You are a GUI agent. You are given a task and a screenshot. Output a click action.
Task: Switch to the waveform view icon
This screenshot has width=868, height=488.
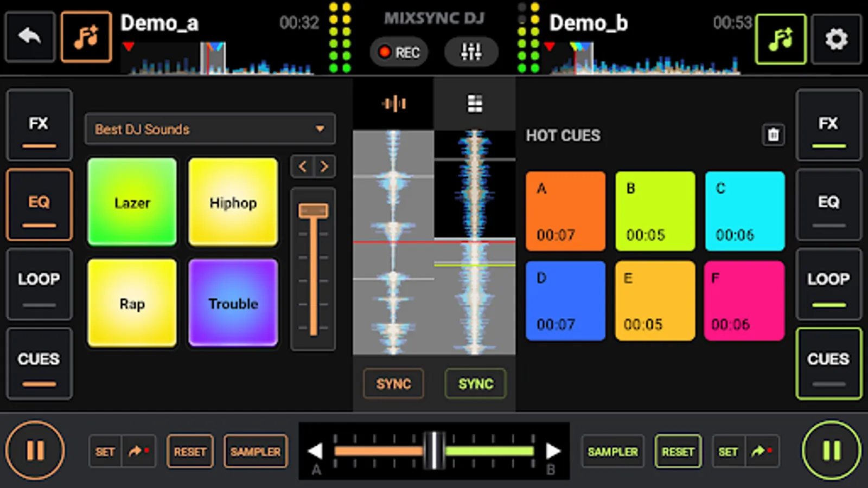tap(393, 103)
